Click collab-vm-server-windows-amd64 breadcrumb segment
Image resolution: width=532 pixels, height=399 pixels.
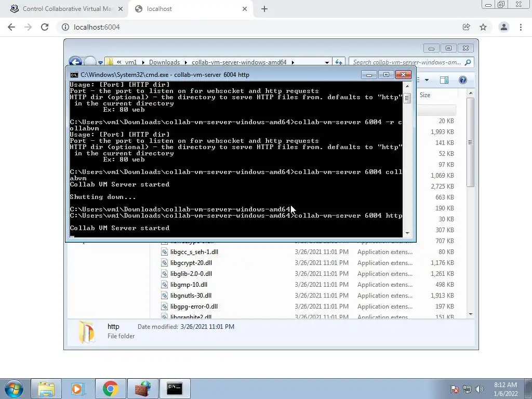point(239,62)
